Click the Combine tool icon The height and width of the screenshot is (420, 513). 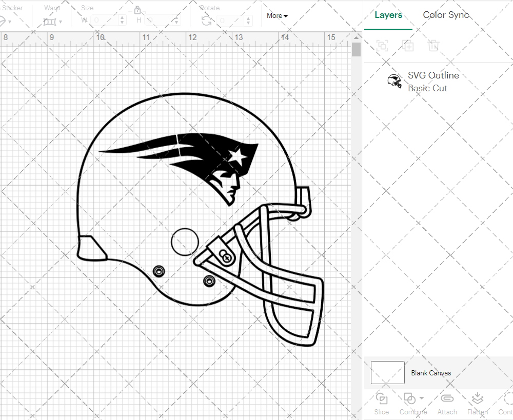point(409,399)
